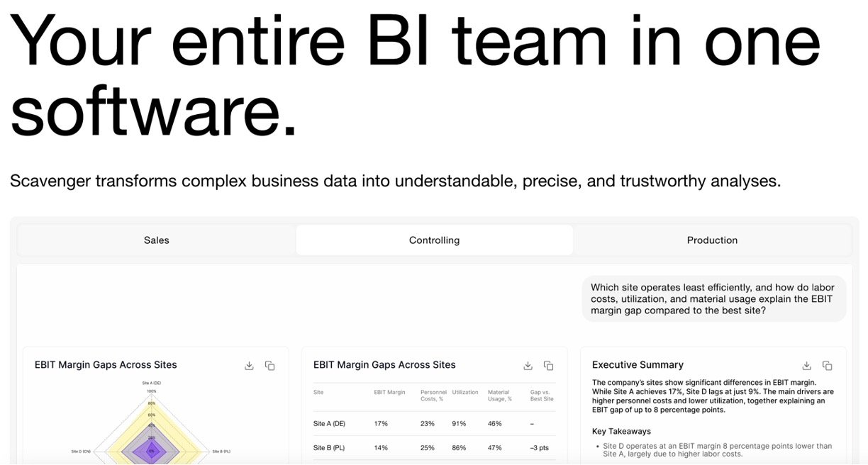Viewport: 868px width, 465px height.
Task: Copy the EBIT radar chart card
Action: coord(269,366)
